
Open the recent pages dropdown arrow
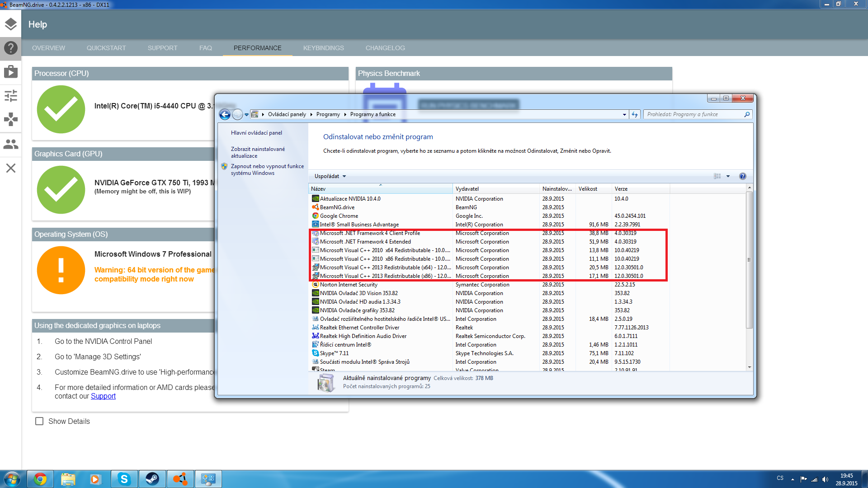246,115
